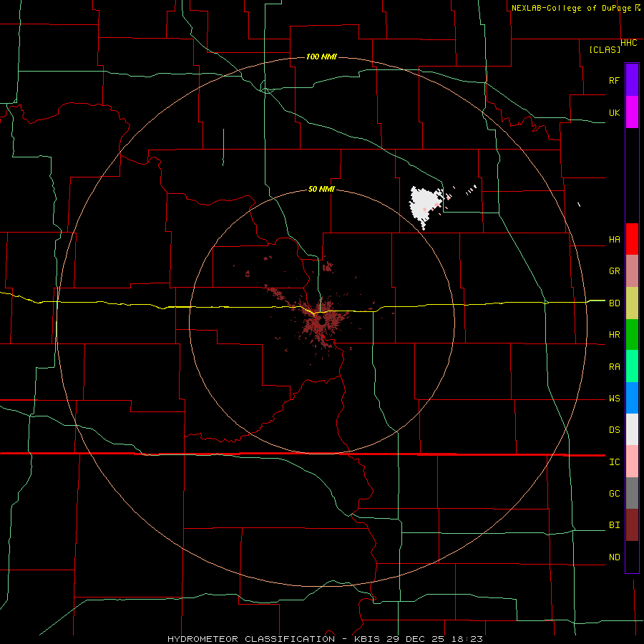
Task: Click the 'GC' legend label
Action: (614, 494)
